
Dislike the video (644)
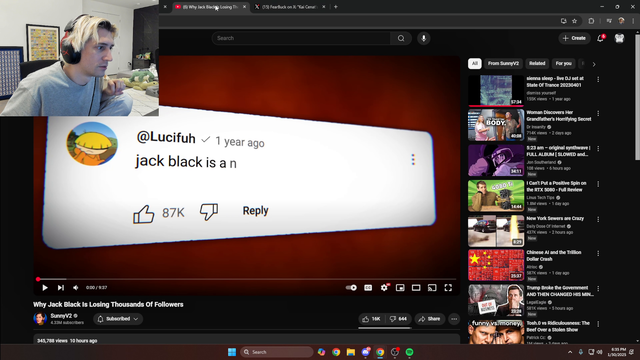pyautogui.click(x=398, y=319)
